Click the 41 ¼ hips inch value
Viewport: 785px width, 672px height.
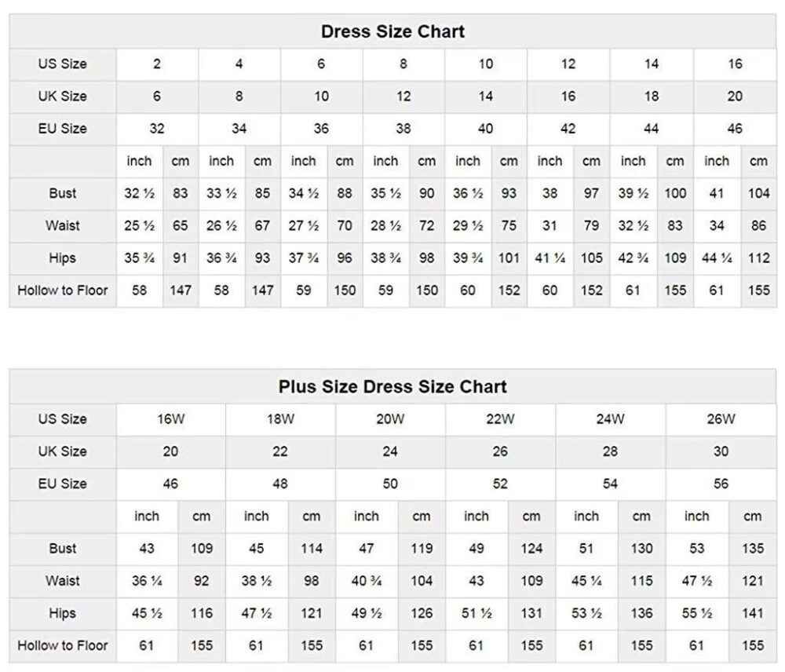(x=549, y=258)
